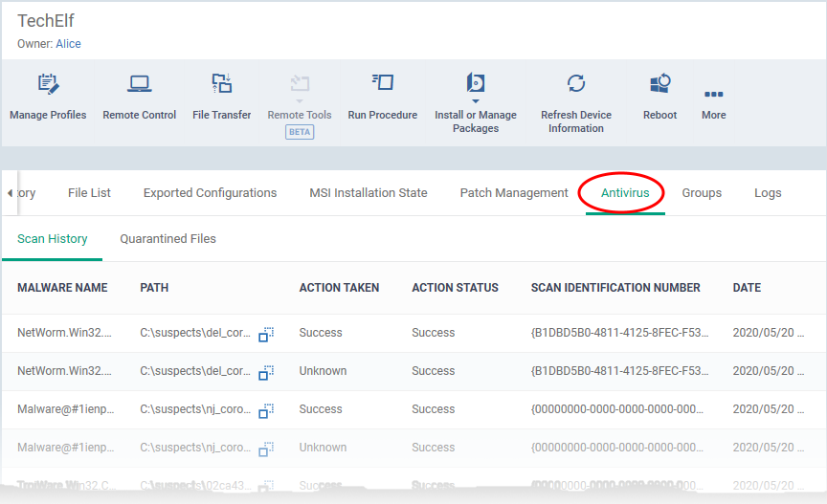Copy path of first NetWorm.Win32 row
The height and width of the screenshot is (504, 827).
pos(266,334)
